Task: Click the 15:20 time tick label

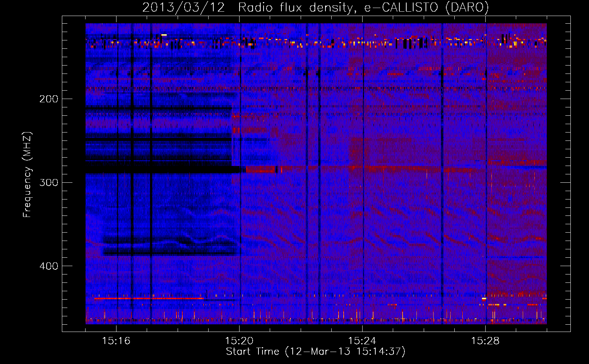Action: 239,341
